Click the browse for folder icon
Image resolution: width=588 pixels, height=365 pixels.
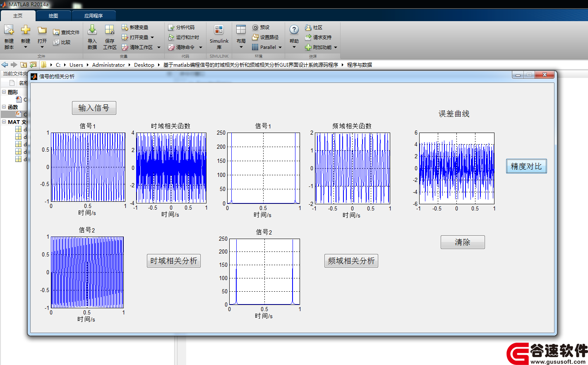tap(33, 65)
